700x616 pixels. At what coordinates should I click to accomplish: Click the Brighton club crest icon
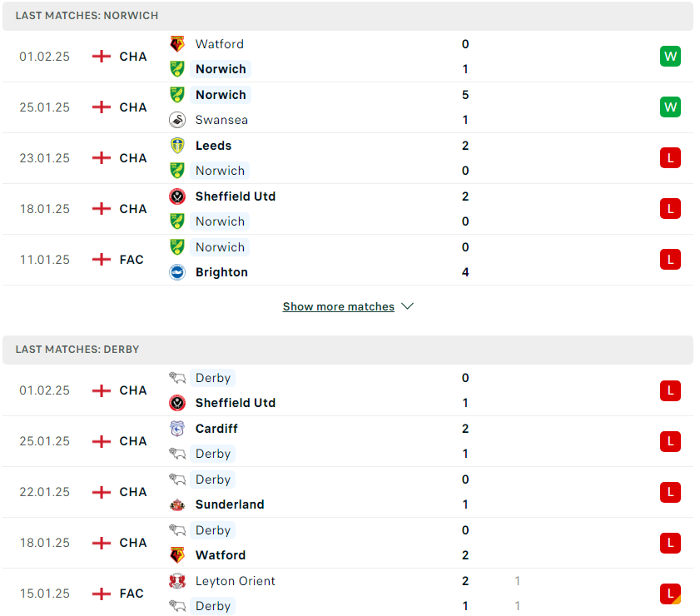(177, 272)
